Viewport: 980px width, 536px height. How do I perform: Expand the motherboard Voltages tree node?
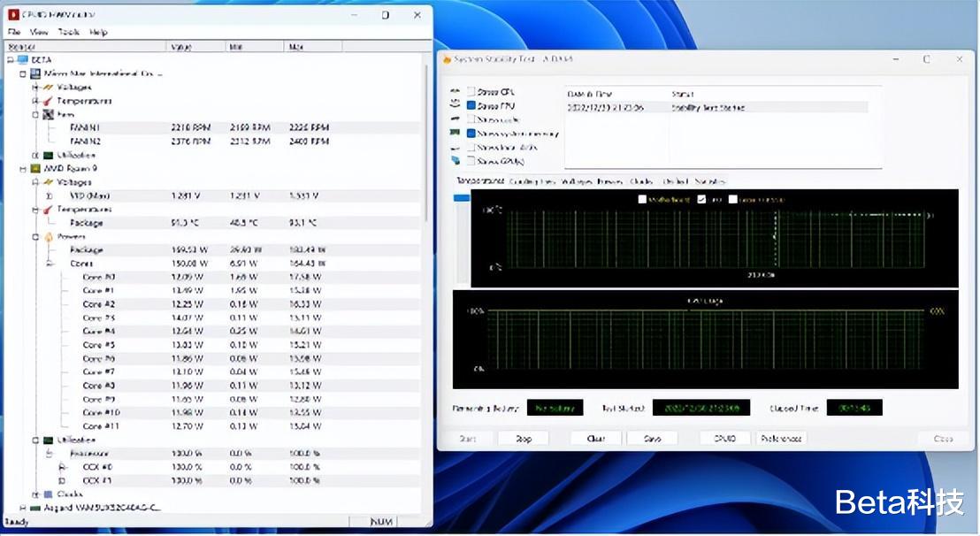pyautogui.click(x=35, y=88)
